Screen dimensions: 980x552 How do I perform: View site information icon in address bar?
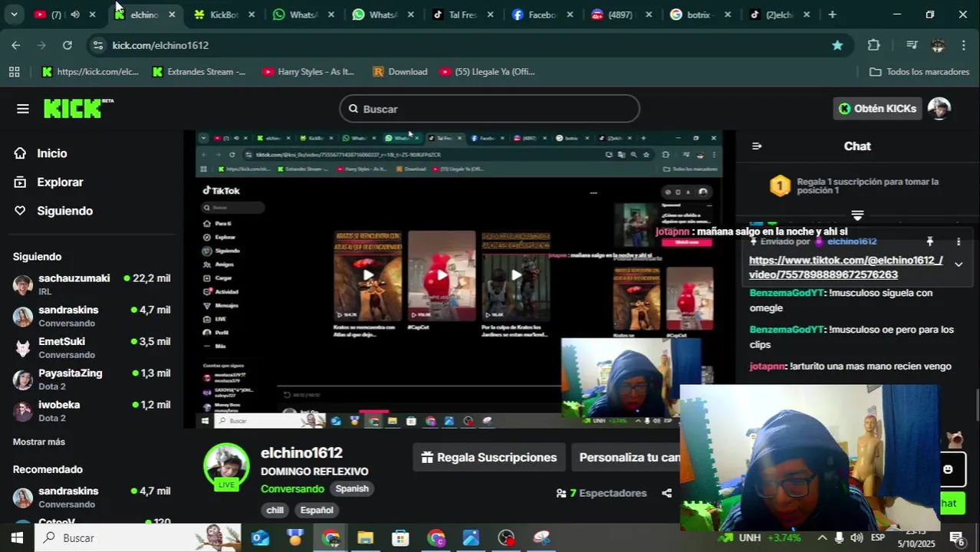click(x=97, y=45)
